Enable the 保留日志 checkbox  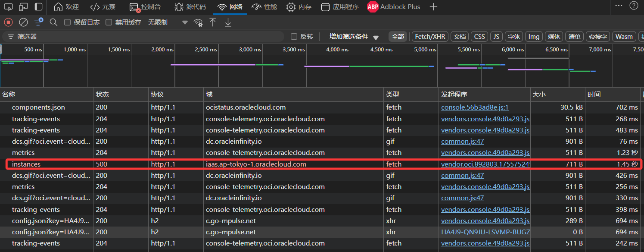67,22
